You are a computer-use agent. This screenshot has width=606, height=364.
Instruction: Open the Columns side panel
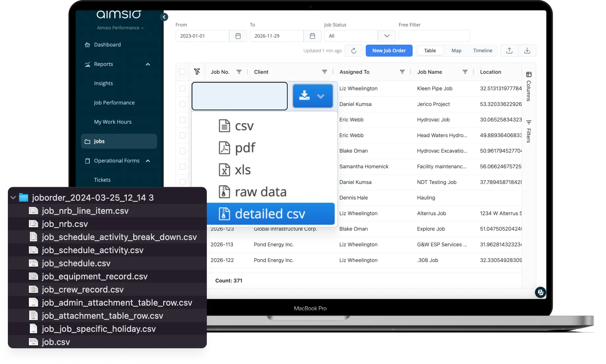point(529,86)
